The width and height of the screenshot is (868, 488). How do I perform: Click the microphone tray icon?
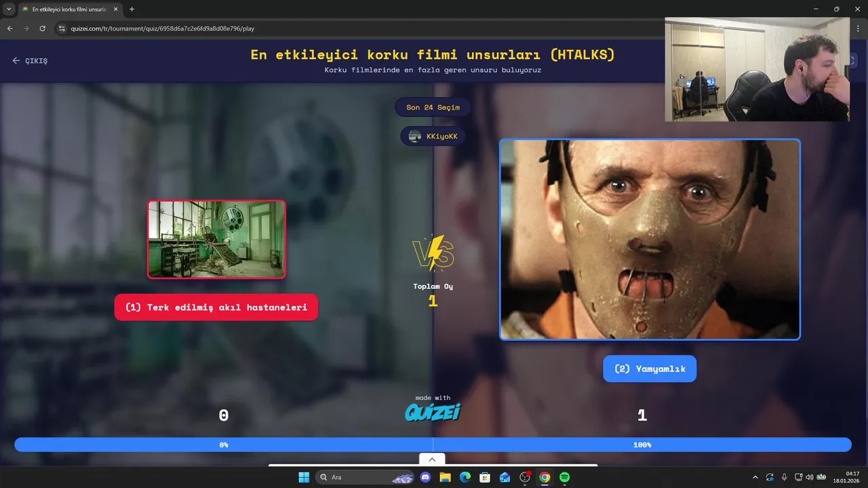[x=785, y=477]
